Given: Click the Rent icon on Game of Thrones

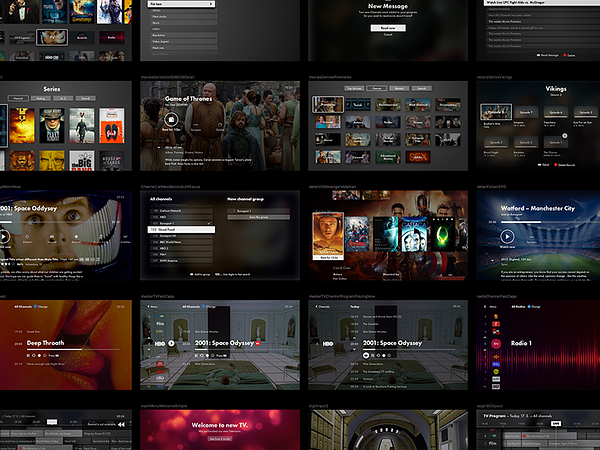Looking at the screenshot, I should tap(171, 120).
